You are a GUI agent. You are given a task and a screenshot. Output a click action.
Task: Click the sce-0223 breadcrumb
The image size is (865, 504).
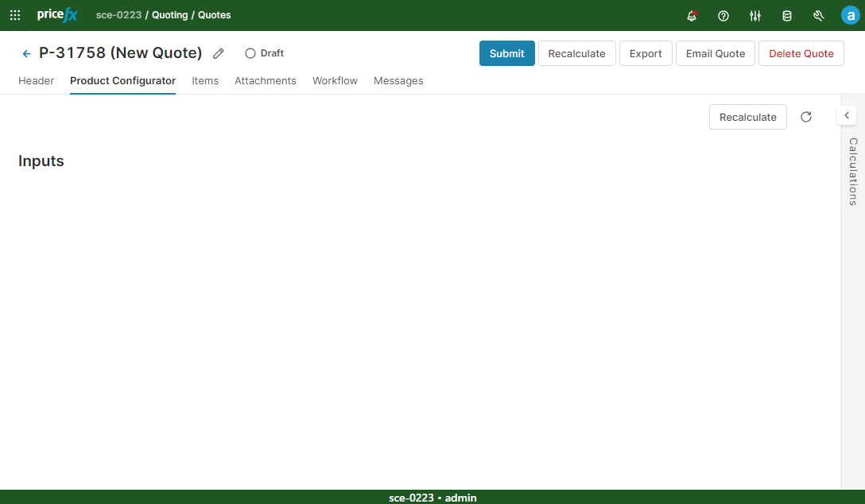118,15
